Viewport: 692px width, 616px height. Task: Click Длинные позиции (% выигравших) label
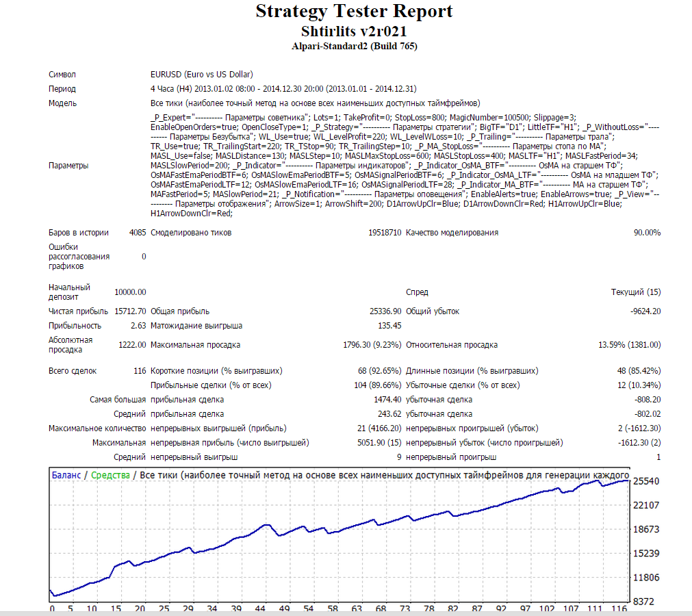[472, 371]
